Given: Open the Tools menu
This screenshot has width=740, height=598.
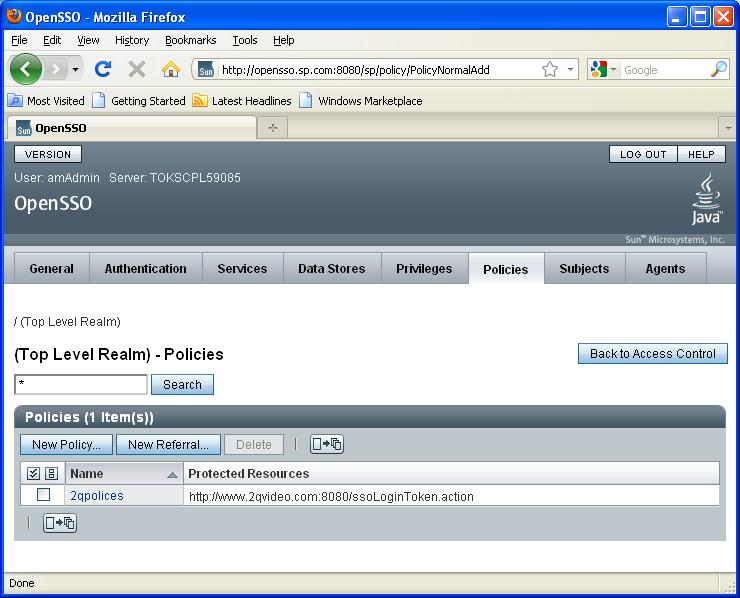Looking at the screenshot, I should click(244, 40).
